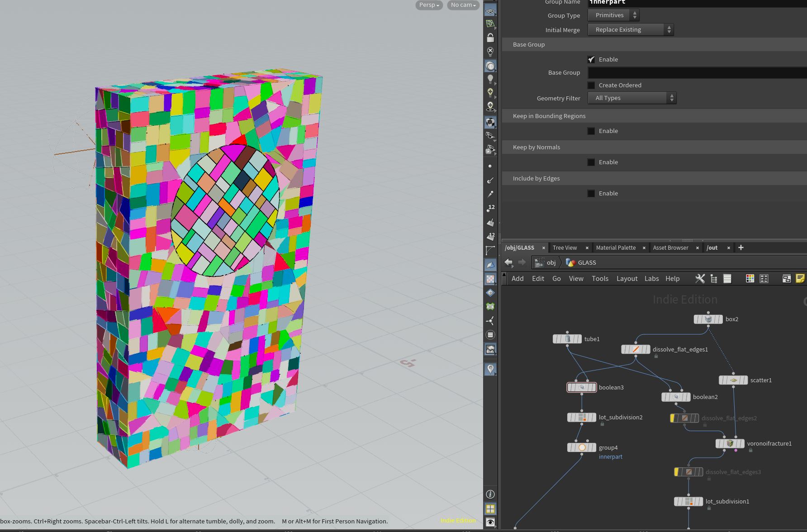Click the lock icon in viewport display toolbar
The width and height of the screenshot is (807, 532).
[490, 38]
